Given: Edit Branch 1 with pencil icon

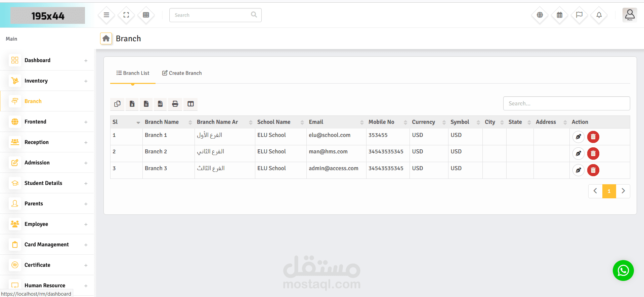Looking at the screenshot, I should click(x=578, y=137).
